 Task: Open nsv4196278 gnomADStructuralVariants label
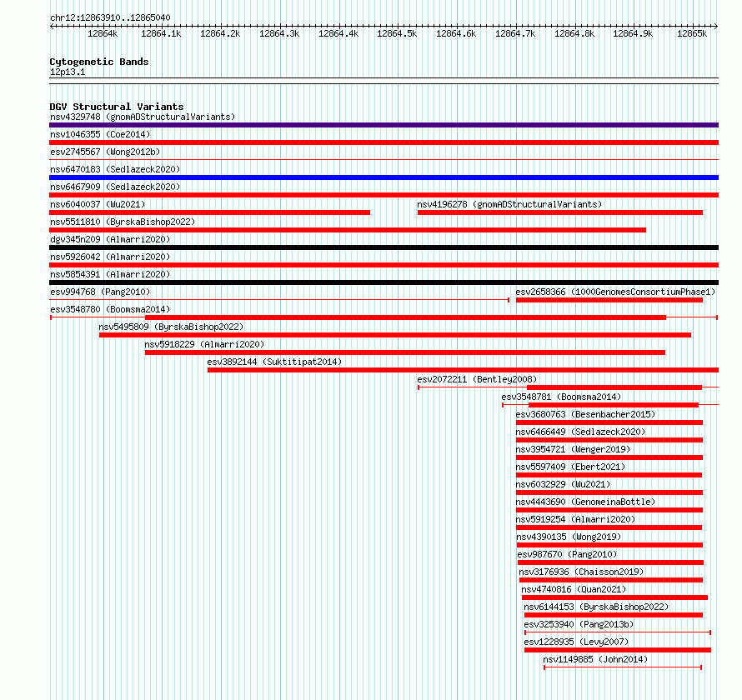click(509, 204)
